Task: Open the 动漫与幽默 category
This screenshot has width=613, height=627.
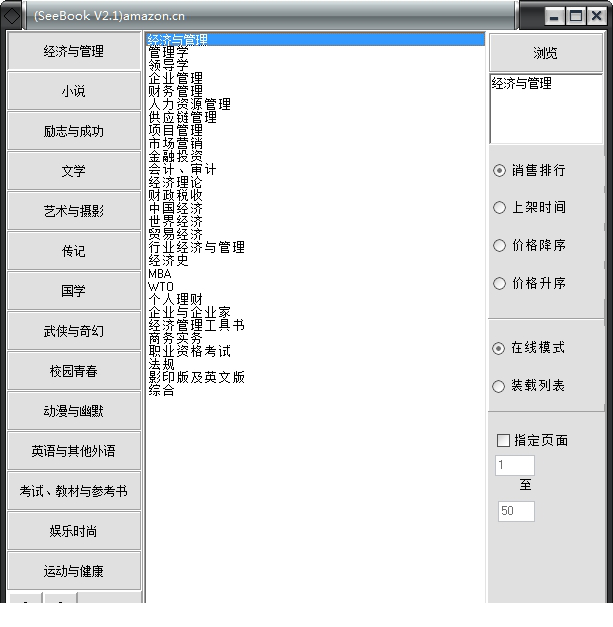Action: pyautogui.click(x=74, y=411)
